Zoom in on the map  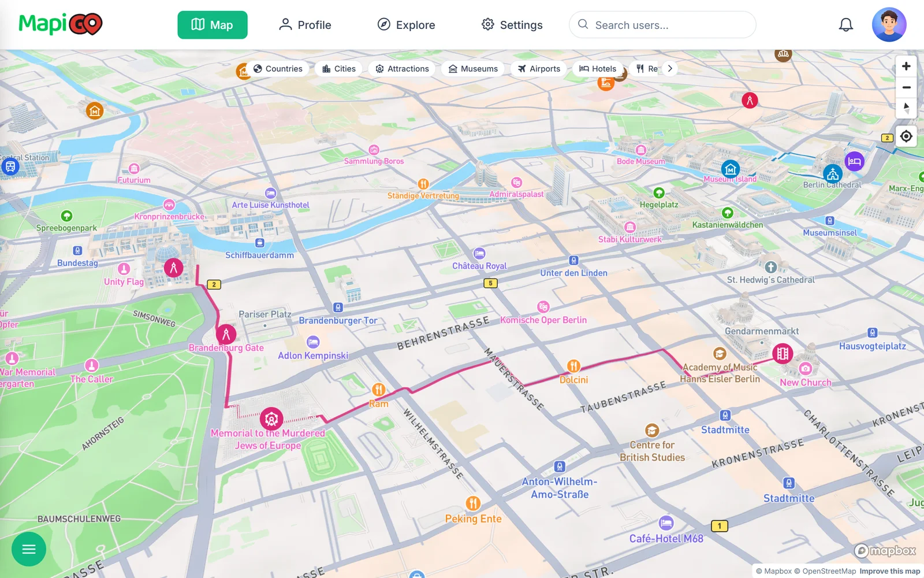point(906,66)
